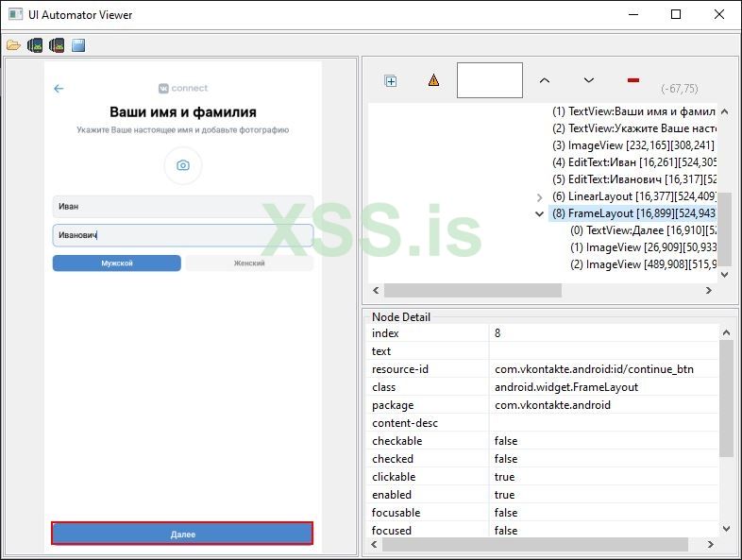Collapse the (8) FrameLayout tree node
Image resolution: width=742 pixels, height=560 pixels.
click(539, 214)
